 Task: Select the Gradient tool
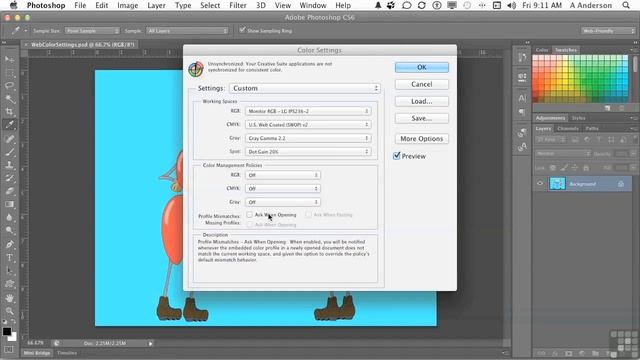[x=9, y=204]
